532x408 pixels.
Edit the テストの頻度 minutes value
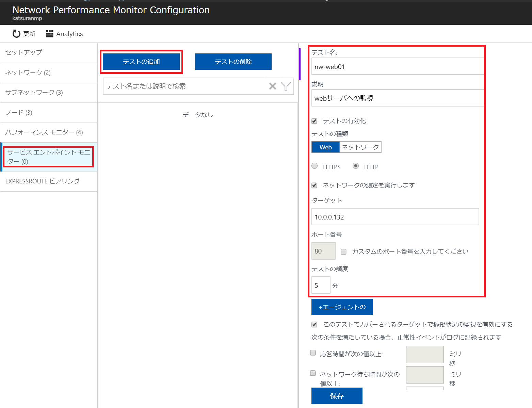(320, 285)
